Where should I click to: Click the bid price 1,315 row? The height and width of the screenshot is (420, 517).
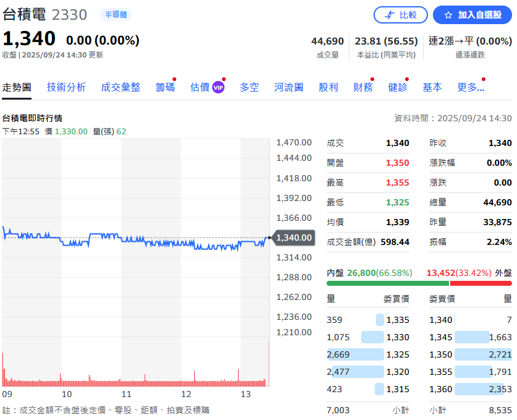(368, 389)
